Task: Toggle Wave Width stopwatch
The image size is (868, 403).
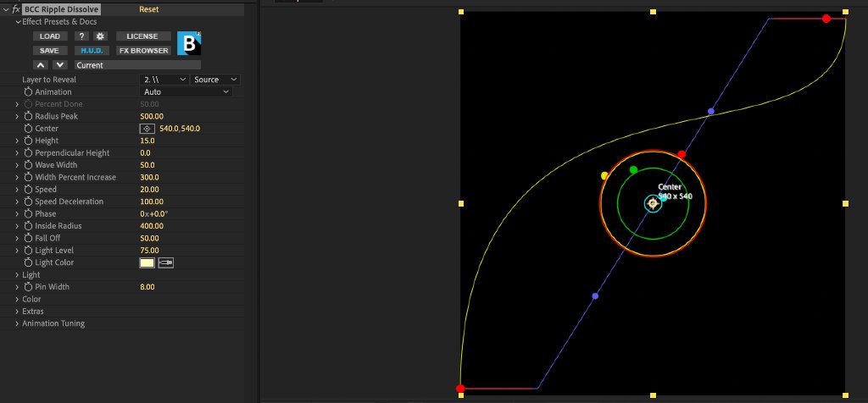Action: [x=28, y=165]
